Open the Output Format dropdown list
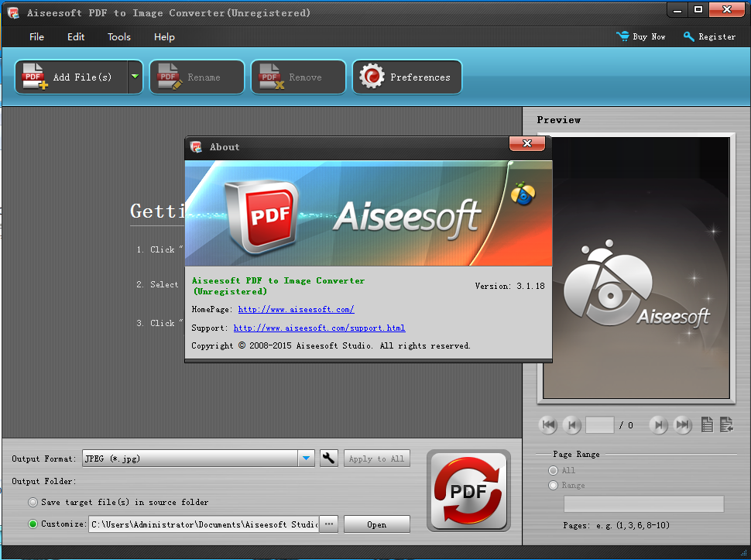 [x=307, y=459]
